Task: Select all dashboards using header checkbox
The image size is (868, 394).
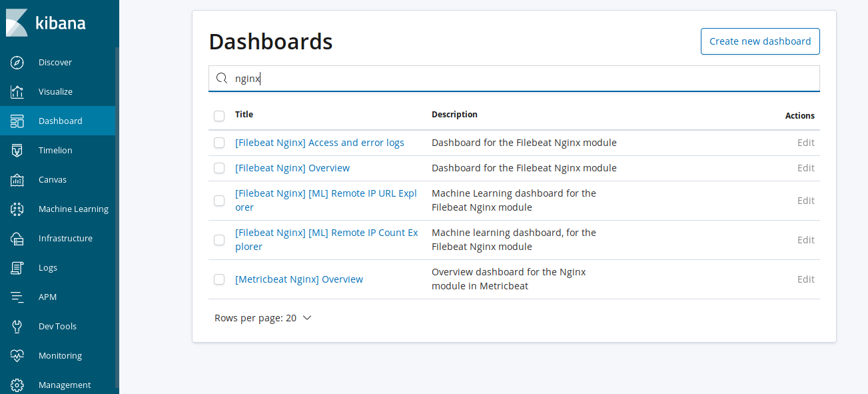Action: click(219, 115)
